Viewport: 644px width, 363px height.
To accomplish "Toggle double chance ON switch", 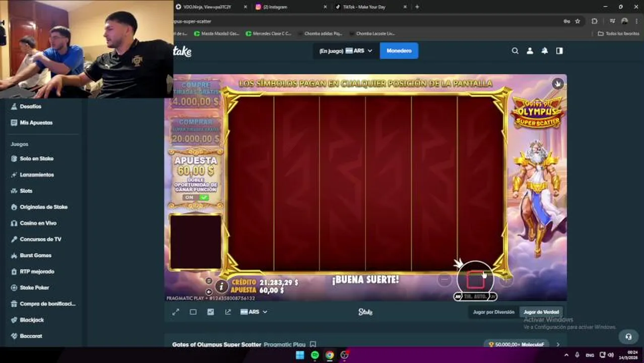I will coord(196,198).
